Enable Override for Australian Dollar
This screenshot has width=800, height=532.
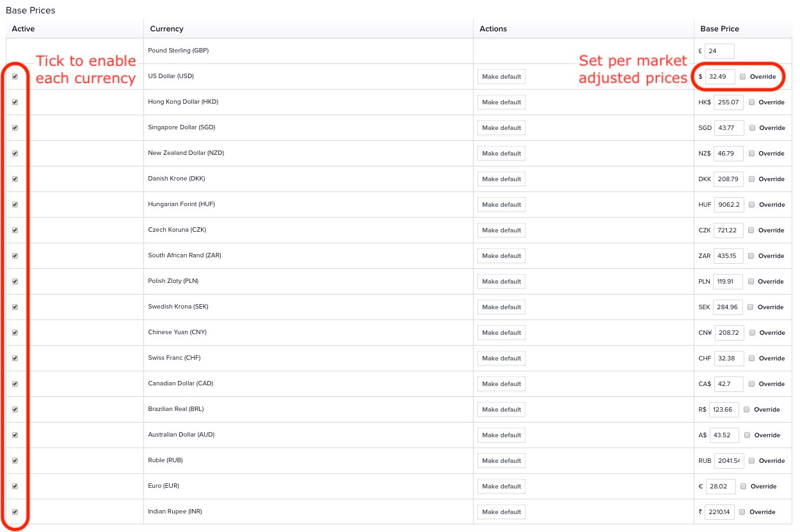point(747,435)
